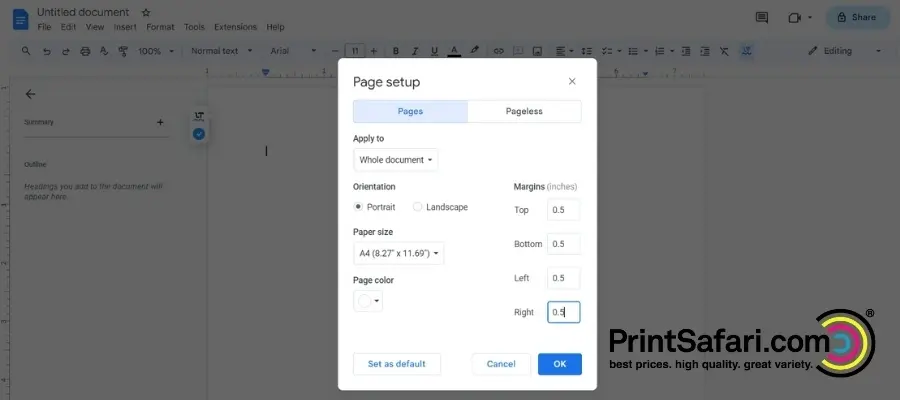Star the Untitled document
Screen dimensions: 900x400
146,13
